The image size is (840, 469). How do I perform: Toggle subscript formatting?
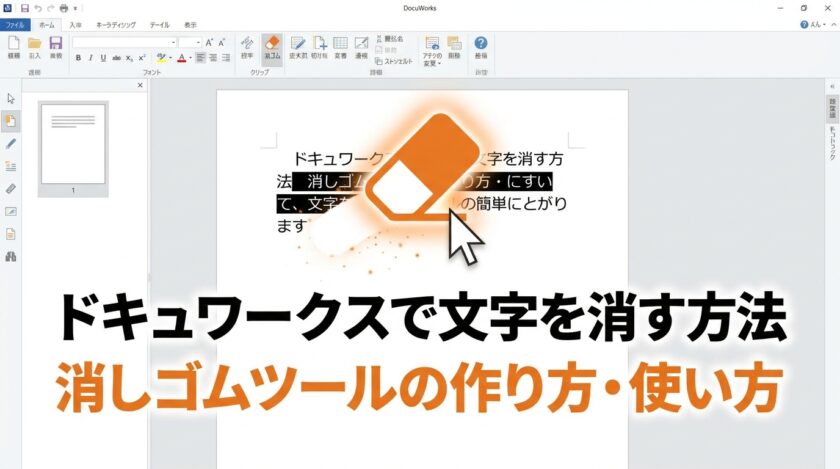pyautogui.click(x=129, y=58)
